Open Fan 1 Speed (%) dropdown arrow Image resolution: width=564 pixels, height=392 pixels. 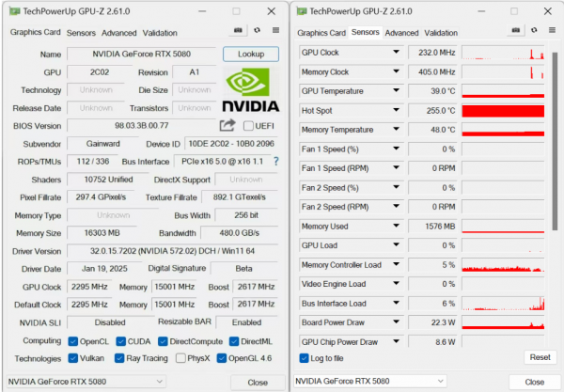pyautogui.click(x=396, y=149)
